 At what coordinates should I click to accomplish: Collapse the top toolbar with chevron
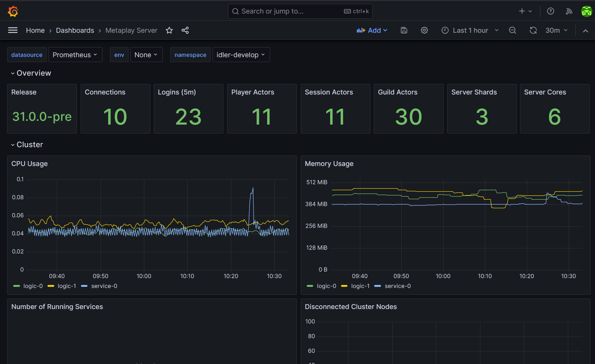(x=585, y=31)
